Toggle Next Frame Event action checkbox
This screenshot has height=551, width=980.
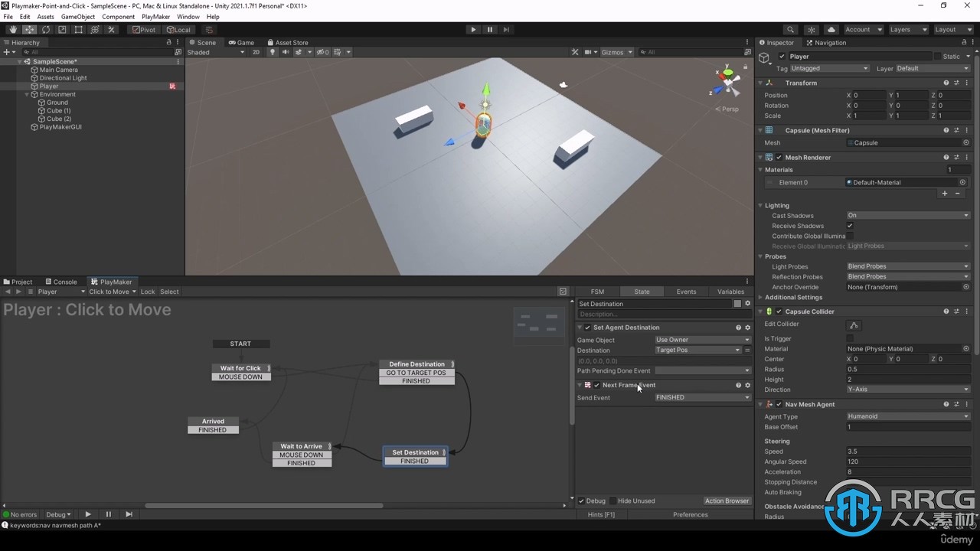(597, 385)
